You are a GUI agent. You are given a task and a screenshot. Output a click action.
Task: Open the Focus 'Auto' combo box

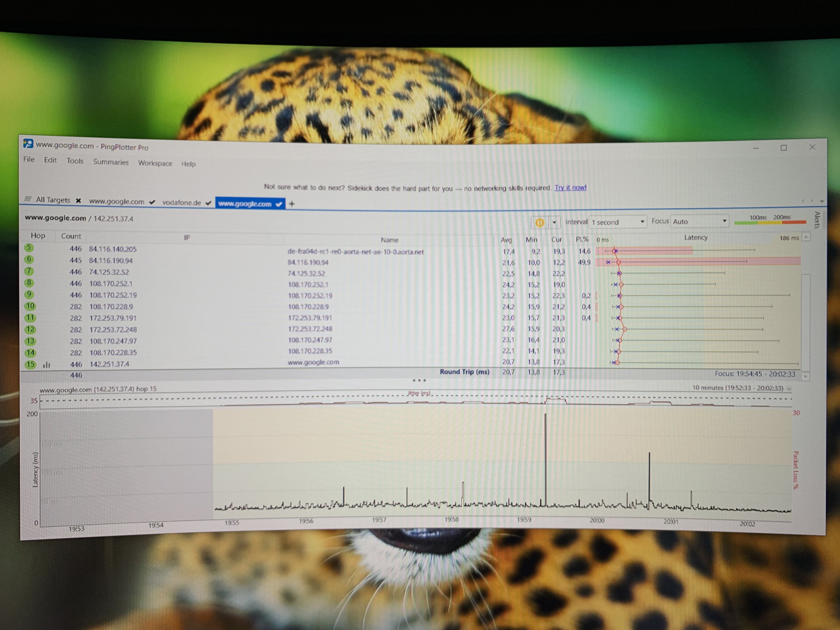click(x=700, y=221)
